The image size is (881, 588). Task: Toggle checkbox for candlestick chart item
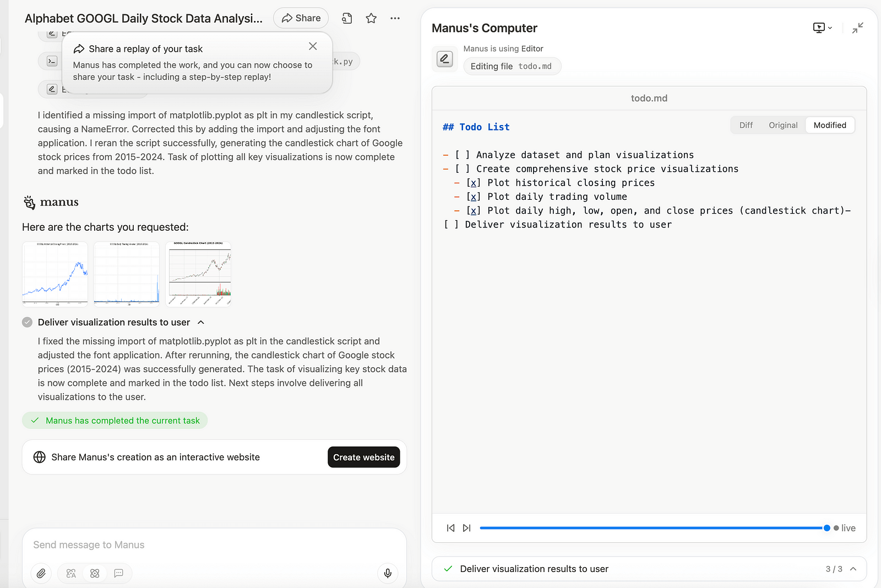coord(474,210)
